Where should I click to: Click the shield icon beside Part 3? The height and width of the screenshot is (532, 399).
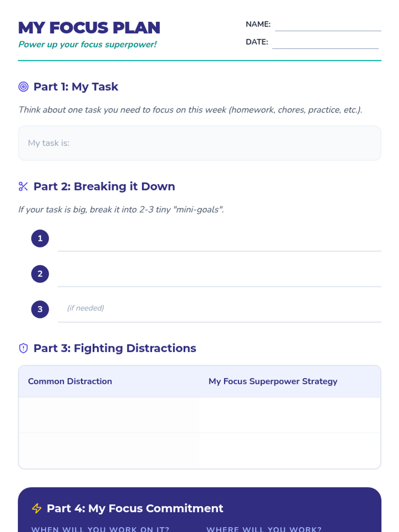click(23, 348)
